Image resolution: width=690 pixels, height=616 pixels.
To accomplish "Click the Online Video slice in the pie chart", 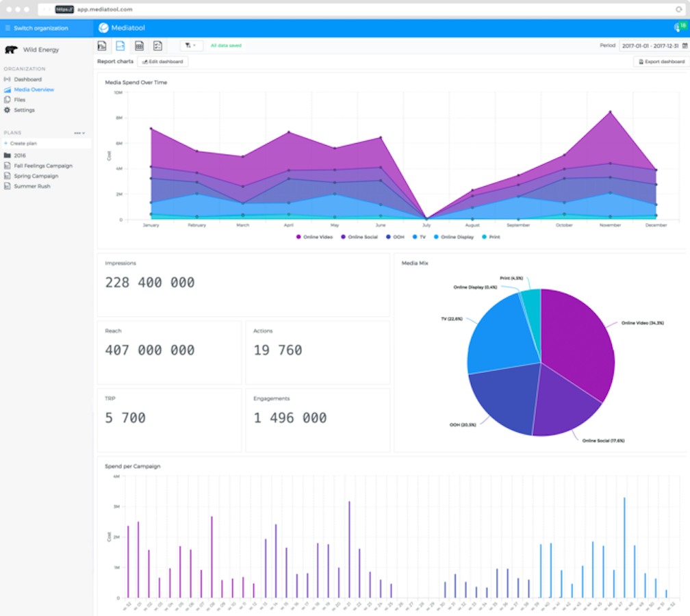I will click(x=575, y=342).
